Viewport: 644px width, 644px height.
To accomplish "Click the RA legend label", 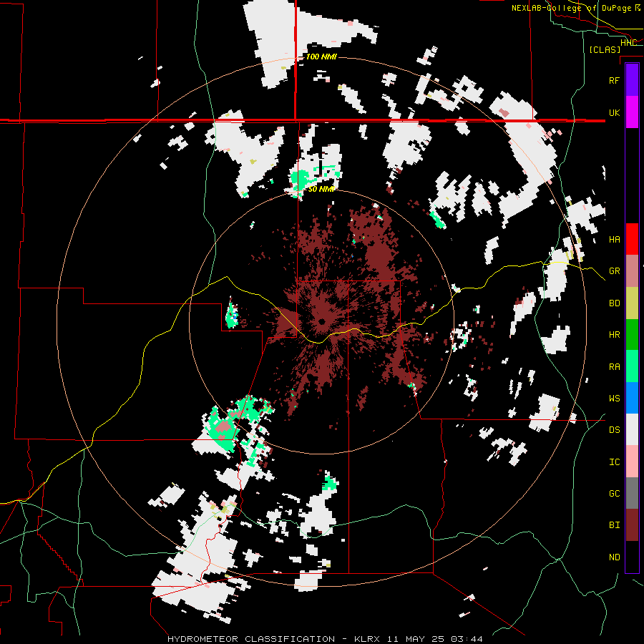I will click(614, 367).
